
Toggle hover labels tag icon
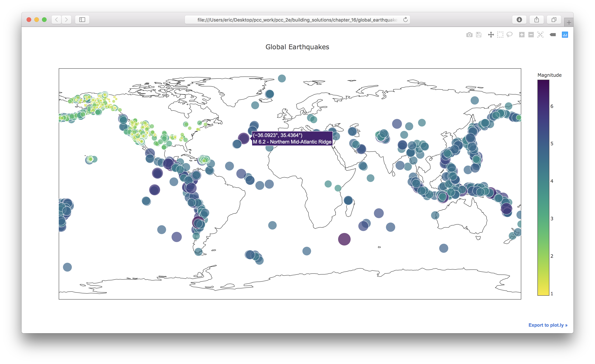552,35
